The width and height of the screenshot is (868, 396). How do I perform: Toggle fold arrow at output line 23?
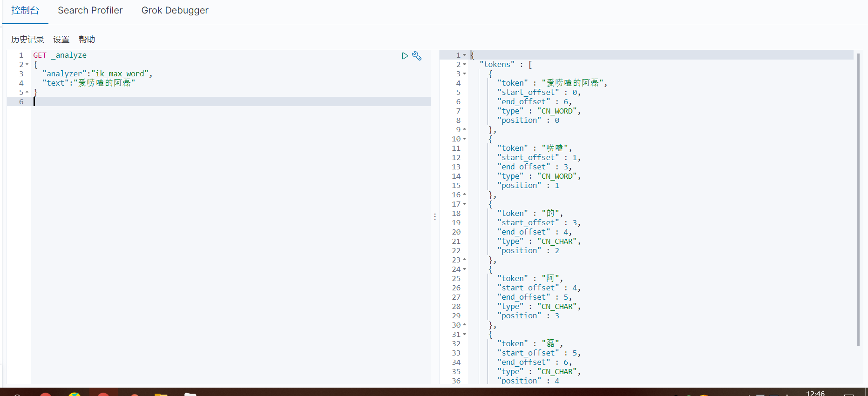pyautogui.click(x=464, y=260)
